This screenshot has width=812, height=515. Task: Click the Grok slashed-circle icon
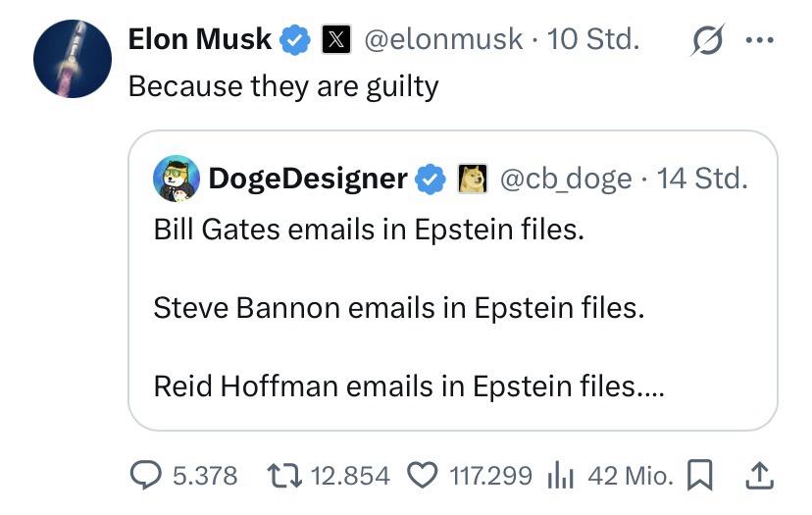click(707, 40)
